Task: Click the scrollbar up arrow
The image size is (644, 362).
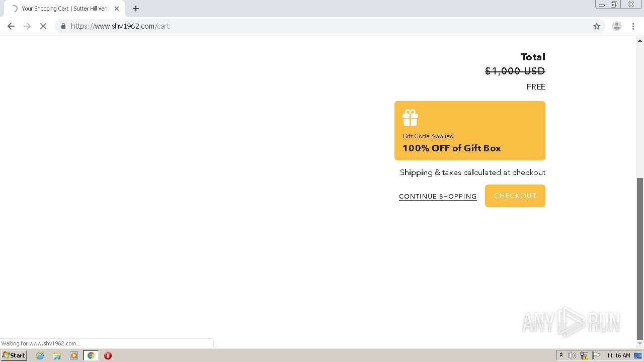Action: coord(640,40)
